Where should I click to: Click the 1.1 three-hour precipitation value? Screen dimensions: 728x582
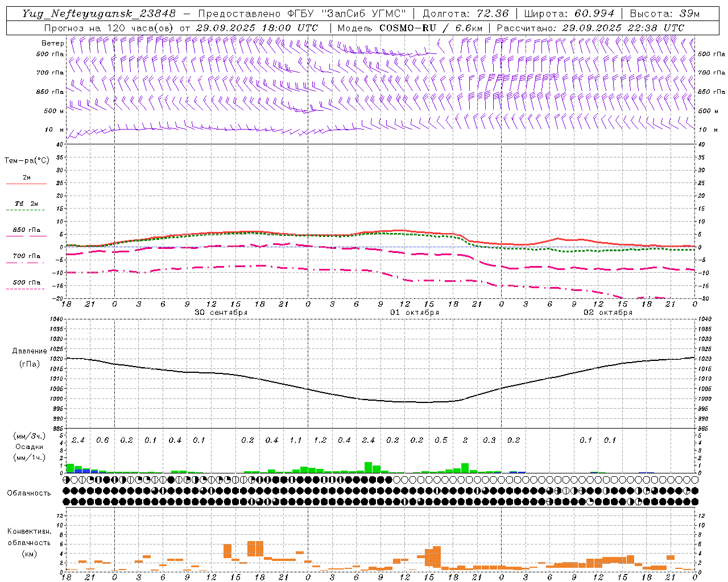pyautogui.click(x=296, y=440)
